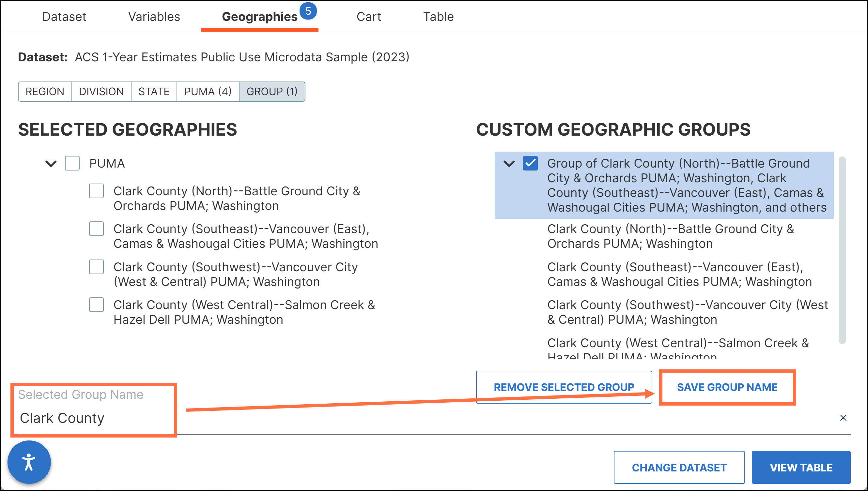
Task: Check Clark County (North) Battle Ground PUMA
Action: [97, 191]
